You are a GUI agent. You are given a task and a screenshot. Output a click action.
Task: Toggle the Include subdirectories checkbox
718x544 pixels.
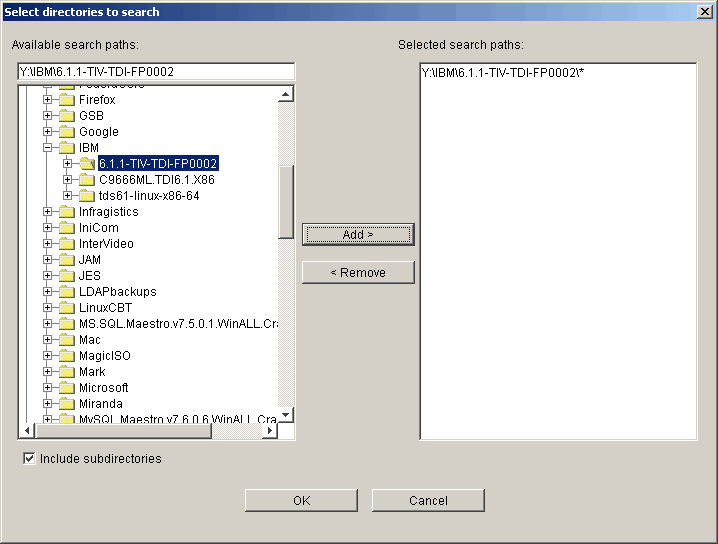(x=29, y=459)
